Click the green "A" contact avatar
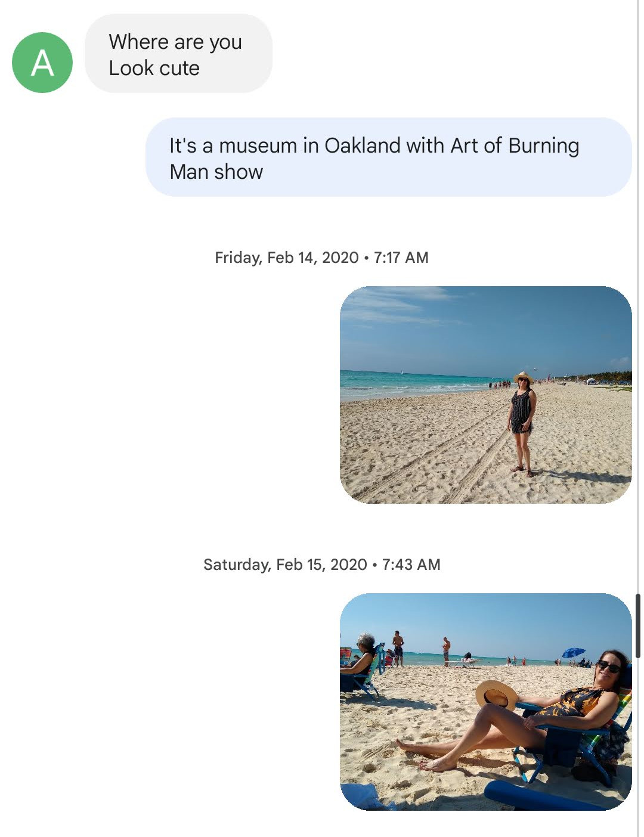 pos(42,63)
